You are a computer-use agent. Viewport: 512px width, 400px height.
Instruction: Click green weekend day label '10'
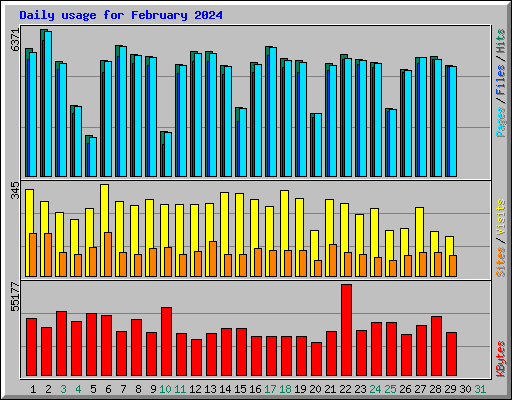(x=165, y=389)
